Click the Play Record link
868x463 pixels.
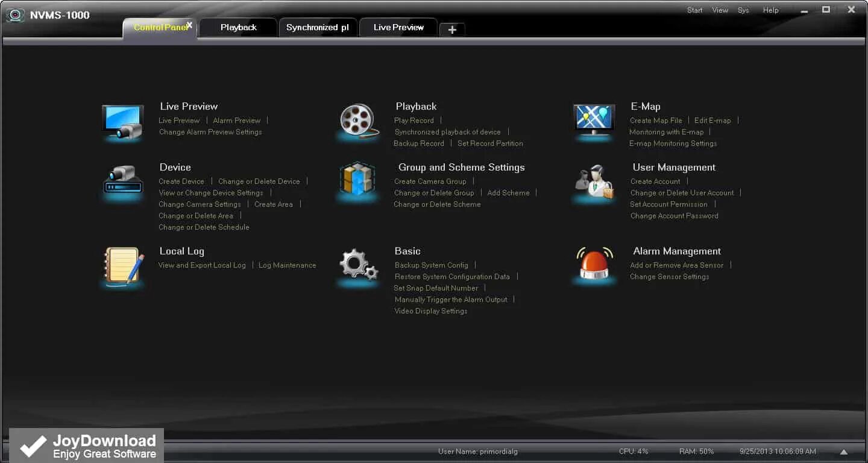click(414, 121)
